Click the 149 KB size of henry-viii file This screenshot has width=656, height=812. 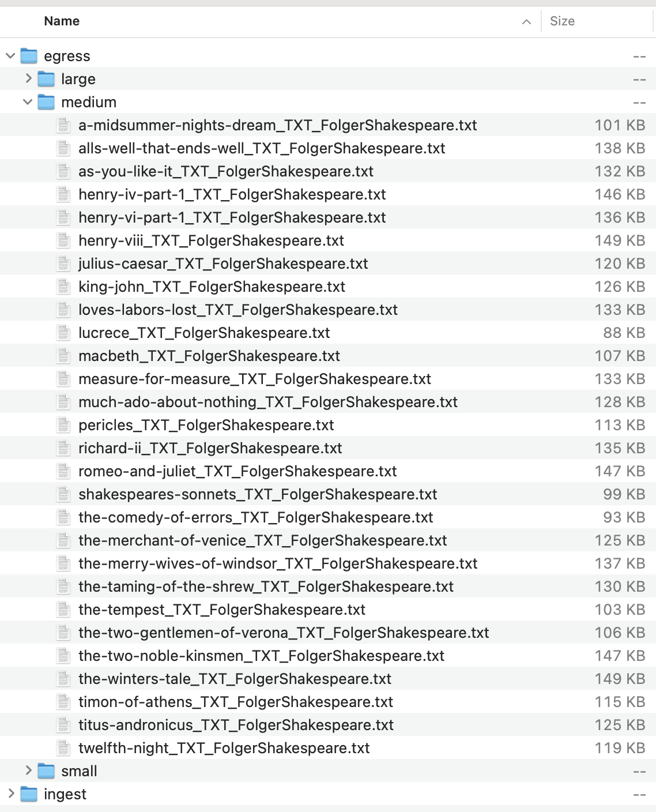pos(620,240)
